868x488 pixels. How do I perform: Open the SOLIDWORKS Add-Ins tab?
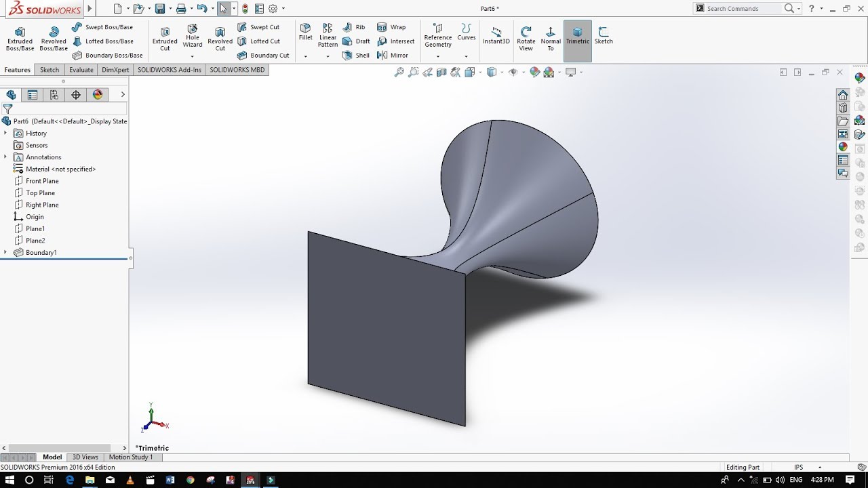click(x=170, y=70)
